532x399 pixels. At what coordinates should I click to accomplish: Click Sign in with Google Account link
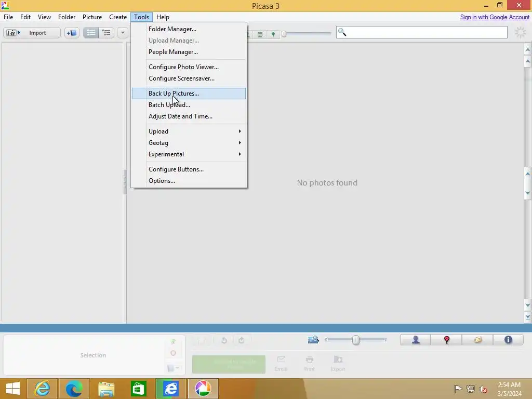[x=495, y=17]
